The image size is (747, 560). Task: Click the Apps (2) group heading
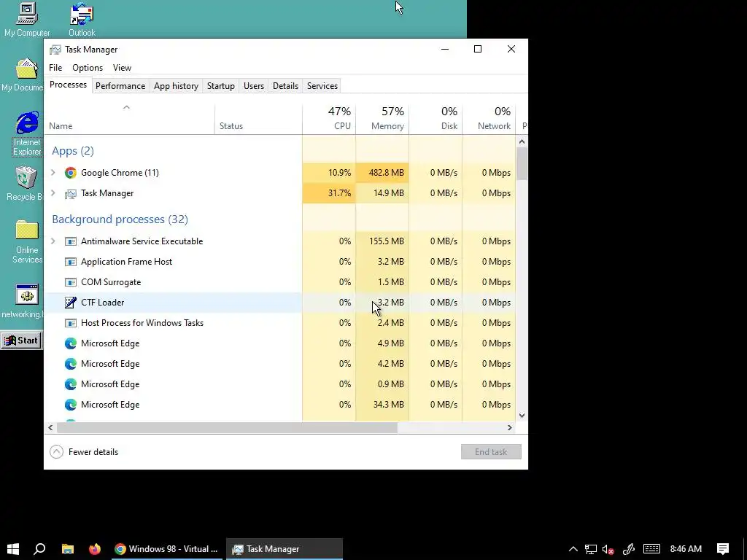[x=73, y=151]
